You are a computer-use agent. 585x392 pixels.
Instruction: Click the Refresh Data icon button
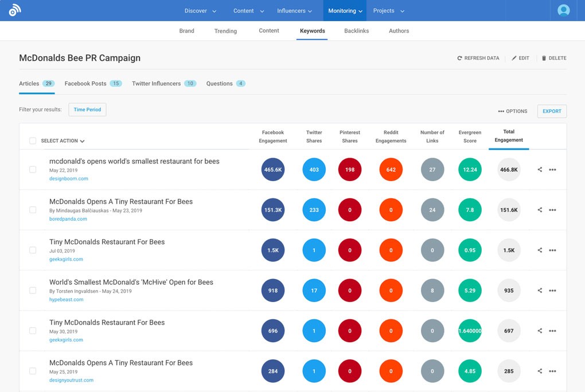pos(478,58)
